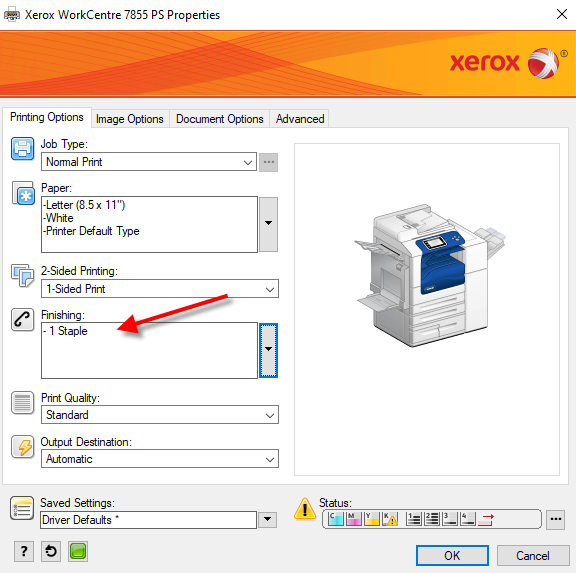Click the Saved Settings field showing Driver Defaults
This screenshot has width=576, height=573.
point(148,520)
